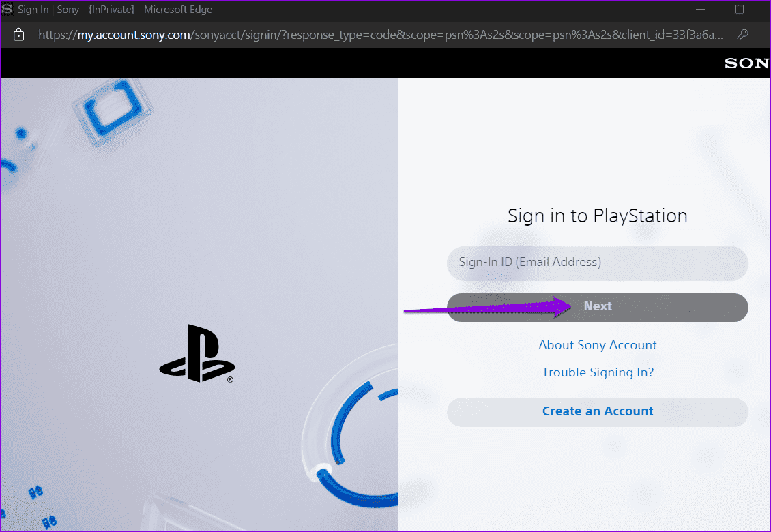Click the Sony favicon in the title bar

(x=6, y=10)
